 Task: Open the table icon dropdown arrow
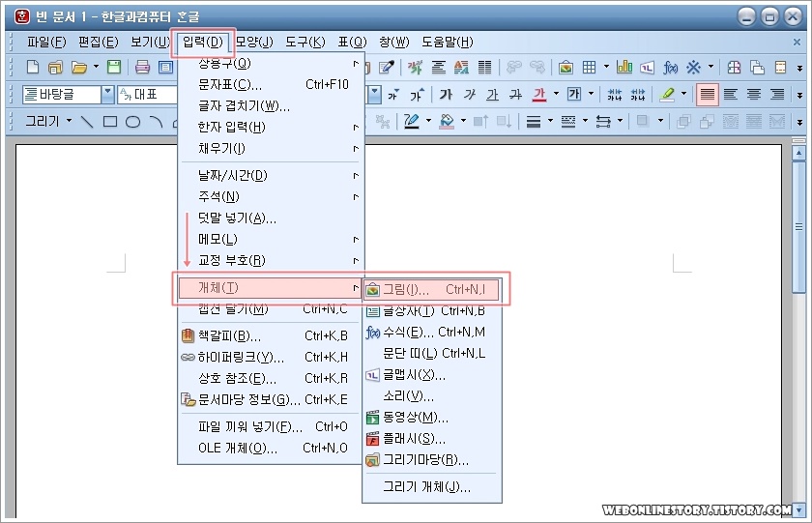click(x=606, y=67)
